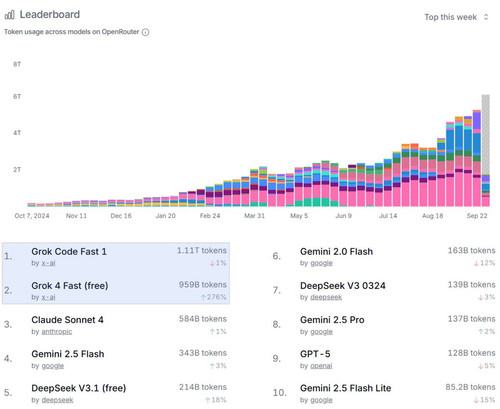Screen dimensions: 500x409
Task: Click the bar chart icon beside Leaderboard
Action: pyautogui.click(x=9, y=15)
